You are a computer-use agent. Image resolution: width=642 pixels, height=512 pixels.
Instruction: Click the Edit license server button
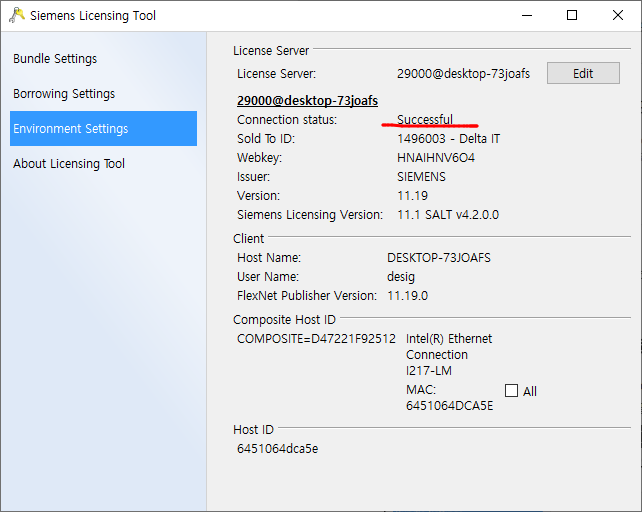pyautogui.click(x=583, y=73)
